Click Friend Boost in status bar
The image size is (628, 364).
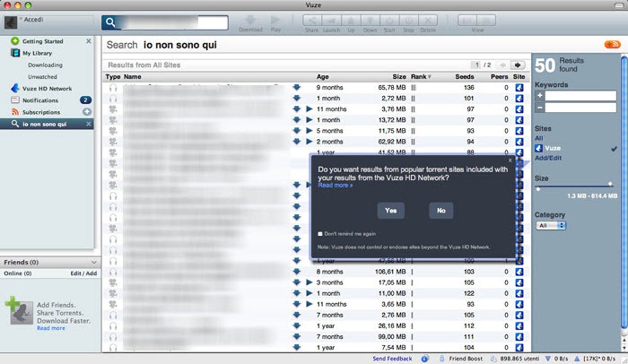(x=465, y=358)
